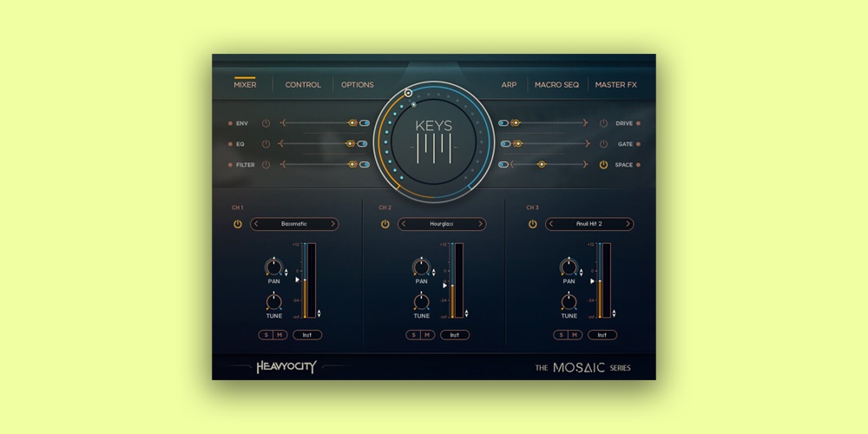The height and width of the screenshot is (434, 868).
Task: Click the ENV macro range slider handle
Action: 352,123
